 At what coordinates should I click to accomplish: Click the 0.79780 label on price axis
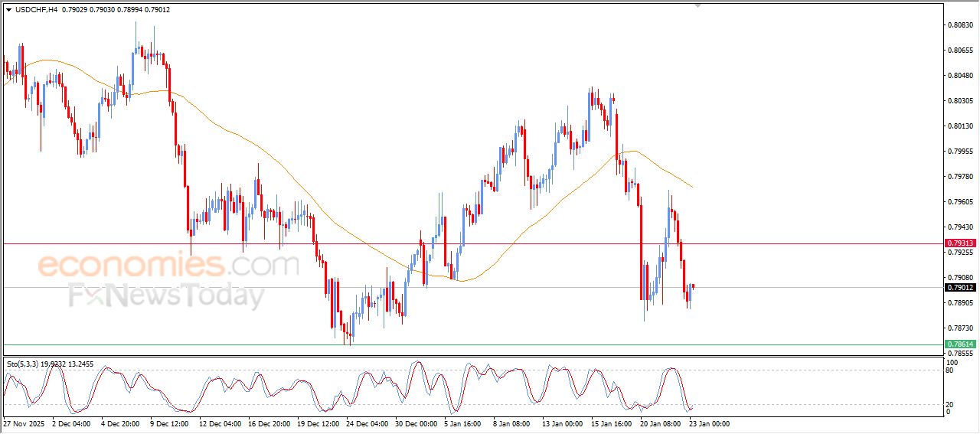click(960, 177)
